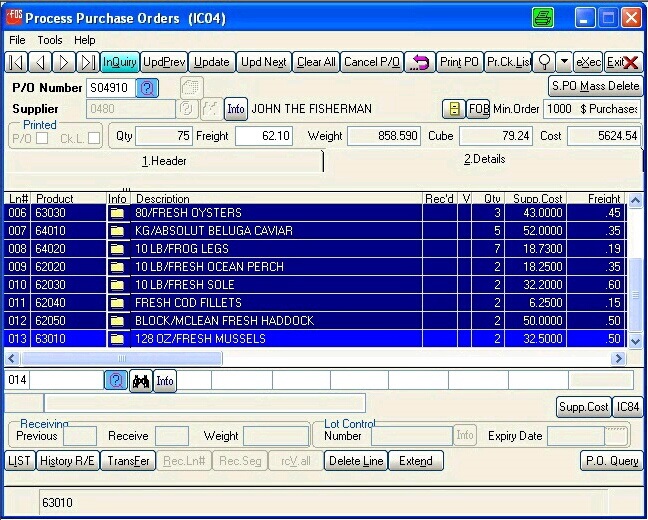
Task: Click the Extend button
Action: point(416,461)
